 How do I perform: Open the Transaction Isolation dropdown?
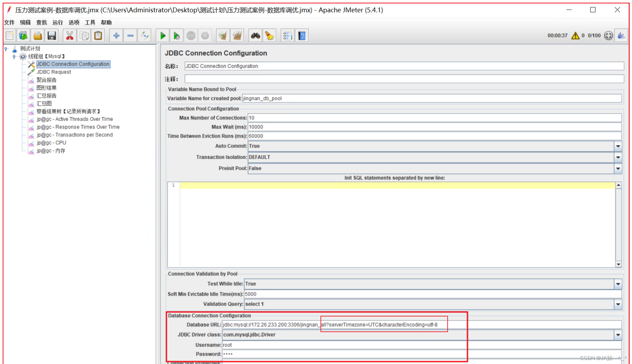(618, 157)
